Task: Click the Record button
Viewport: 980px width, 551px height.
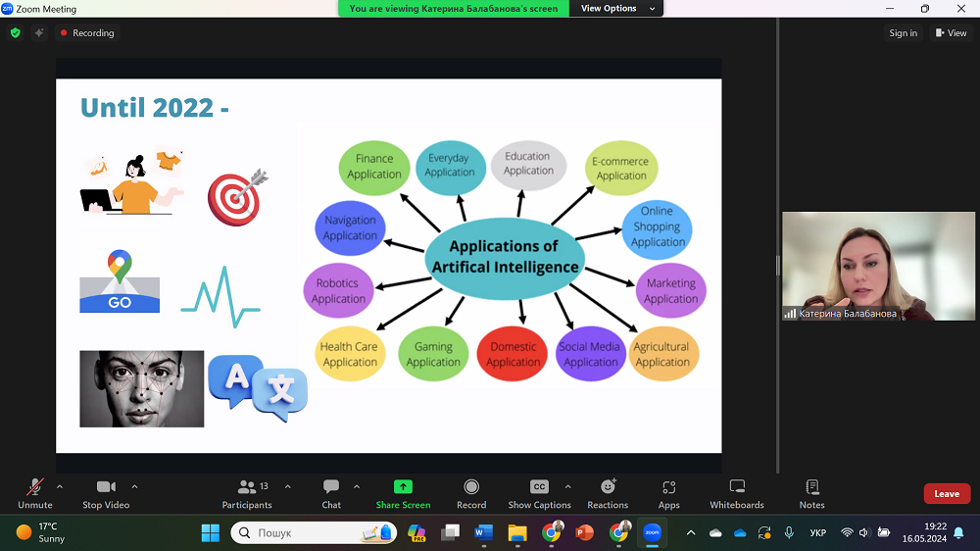Action: [x=471, y=493]
